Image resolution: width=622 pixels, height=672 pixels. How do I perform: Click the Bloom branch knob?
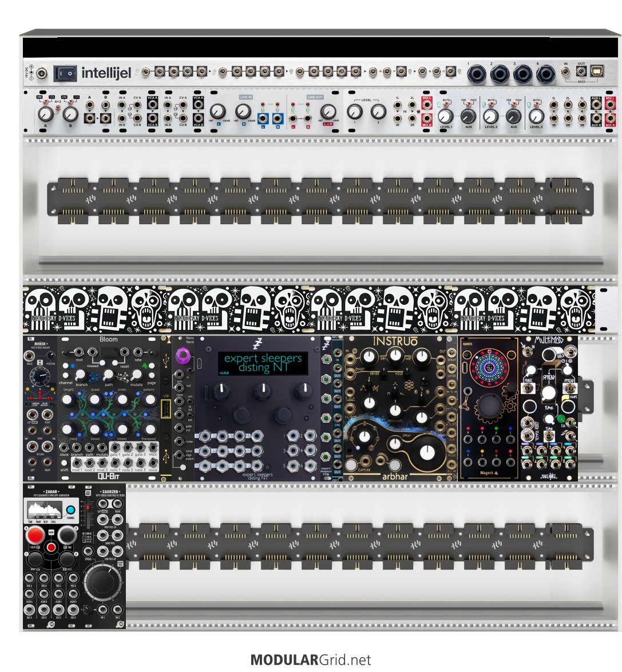[x=81, y=375]
